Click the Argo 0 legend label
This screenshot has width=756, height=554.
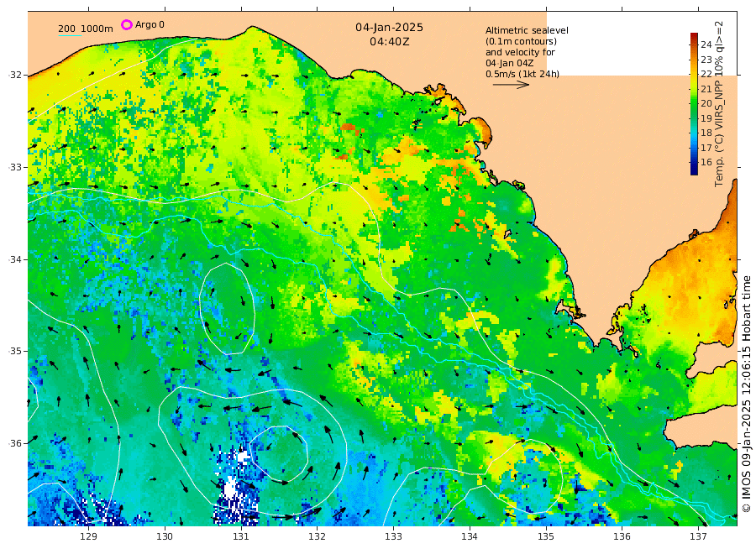pos(150,24)
